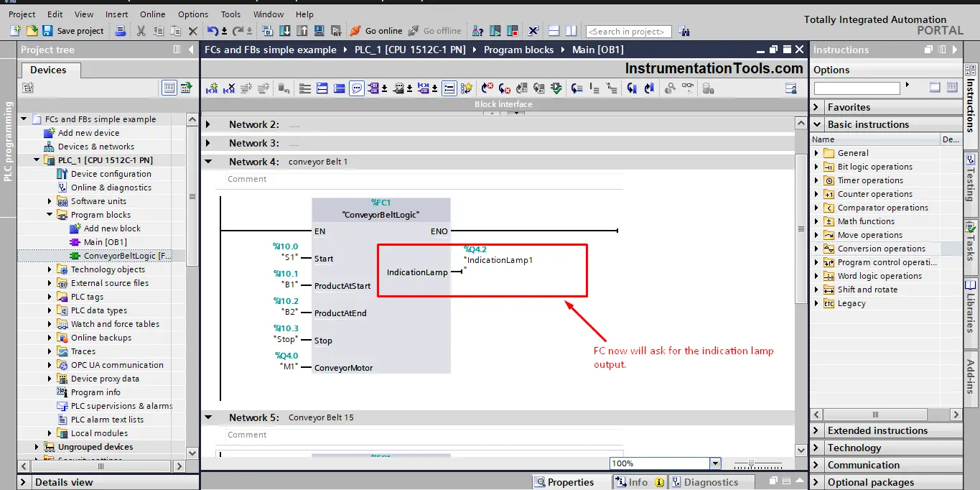Click the Undo arrow icon
Screen dimensions: 980x490
(x=213, y=31)
